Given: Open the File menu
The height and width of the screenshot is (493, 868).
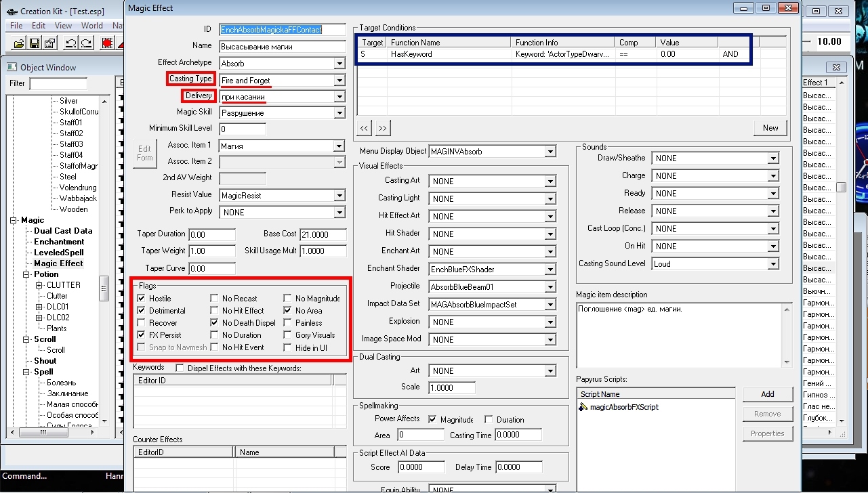Looking at the screenshot, I should (16, 26).
